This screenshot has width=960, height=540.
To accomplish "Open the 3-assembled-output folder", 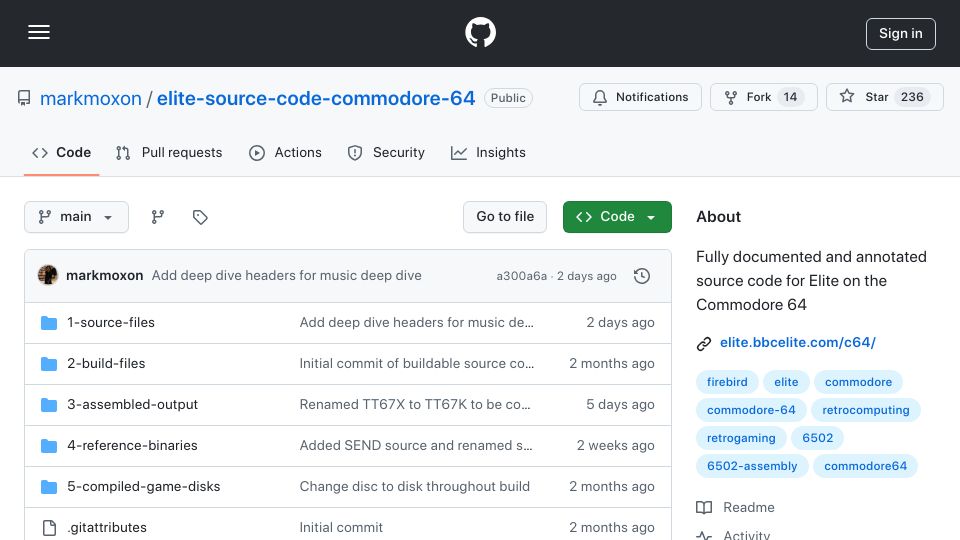I will point(132,405).
